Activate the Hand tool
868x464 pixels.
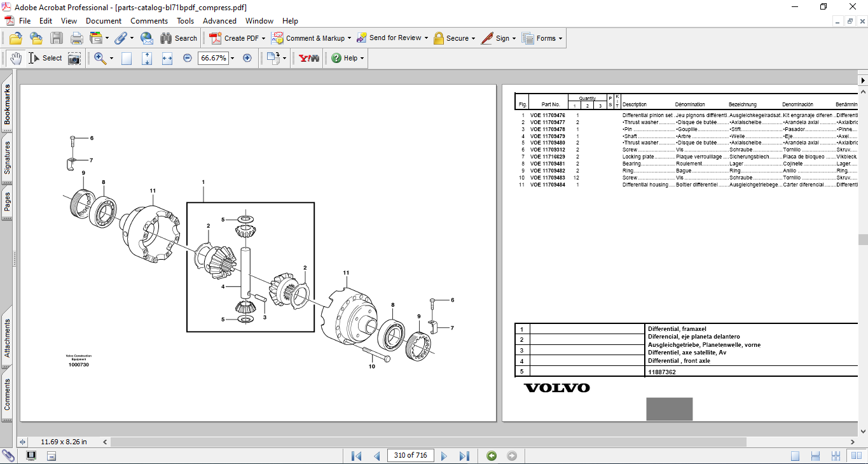point(16,59)
